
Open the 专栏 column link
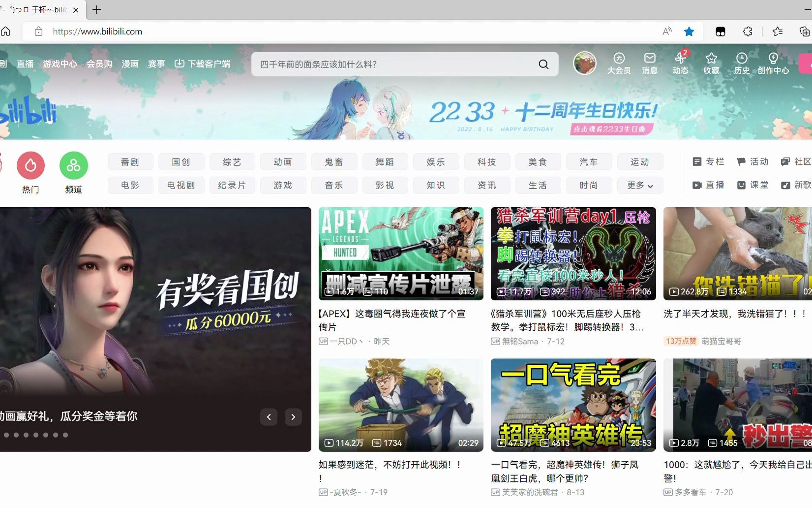pos(708,161)
